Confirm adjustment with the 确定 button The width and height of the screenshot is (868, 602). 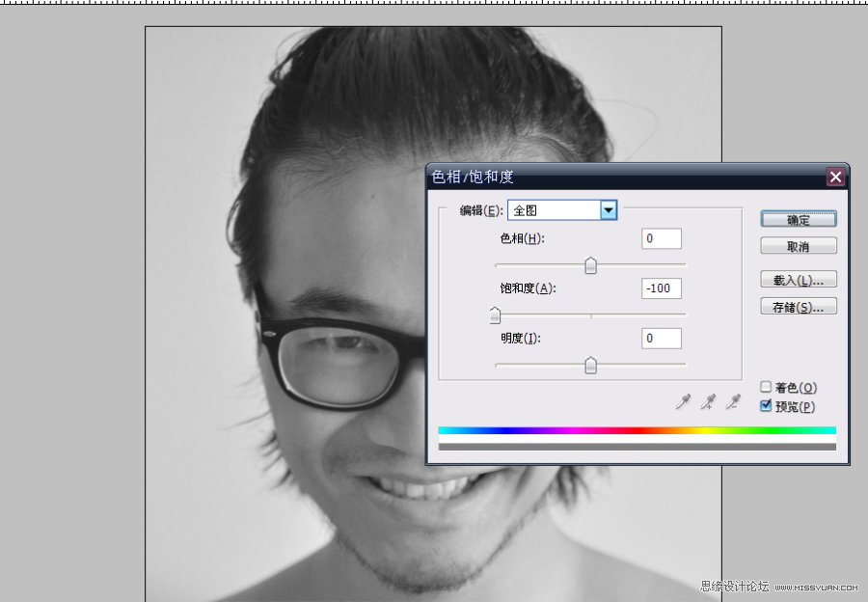pyautogui.click(x=799, y=218)
